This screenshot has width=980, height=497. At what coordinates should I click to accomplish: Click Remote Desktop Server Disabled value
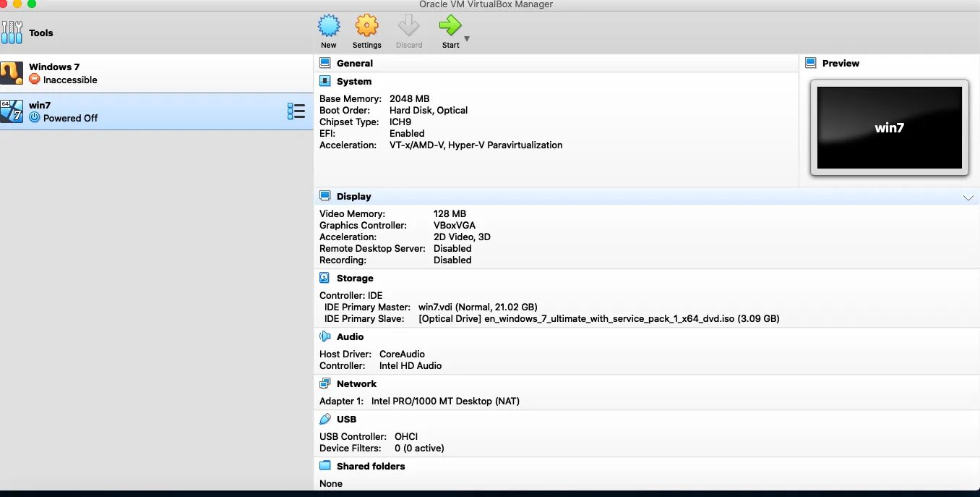click(452, 248)
